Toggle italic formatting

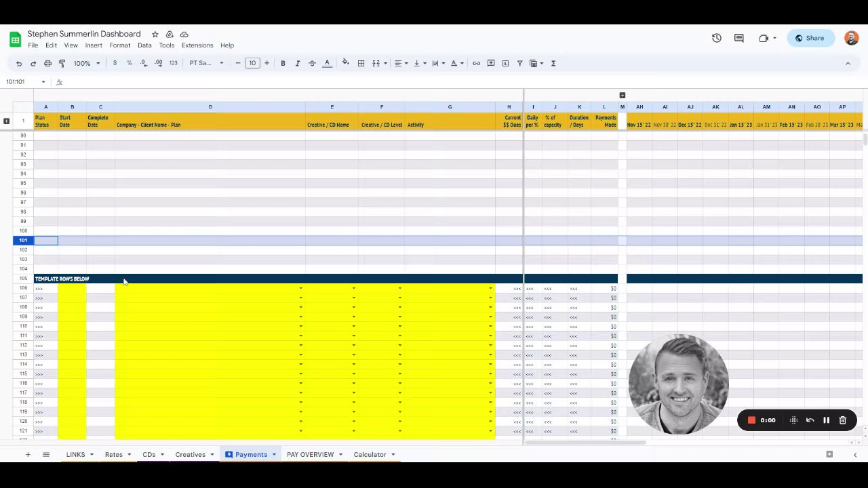coord(297,63)
